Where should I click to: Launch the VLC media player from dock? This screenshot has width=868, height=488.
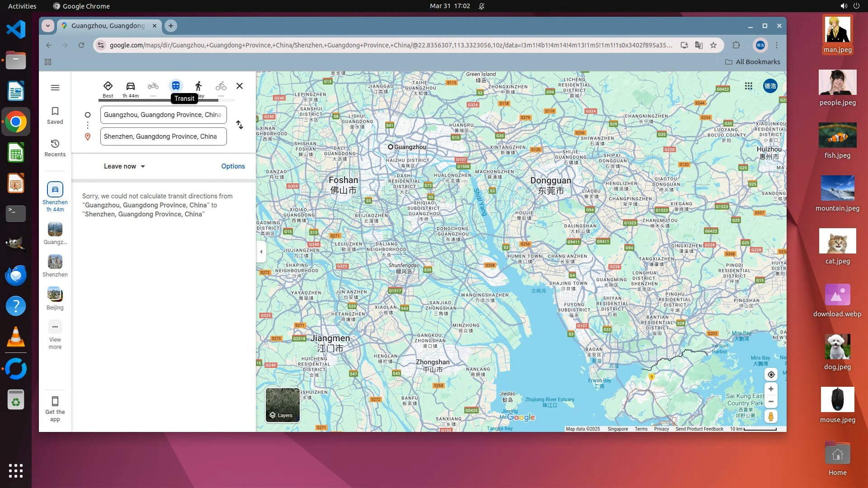[16, 337]
